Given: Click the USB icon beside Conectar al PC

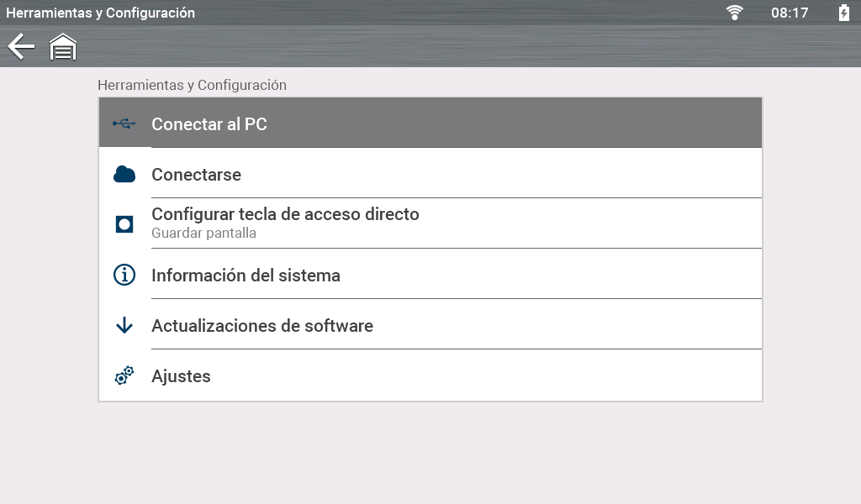Looking at the screenshot, I should pos(124,124).
